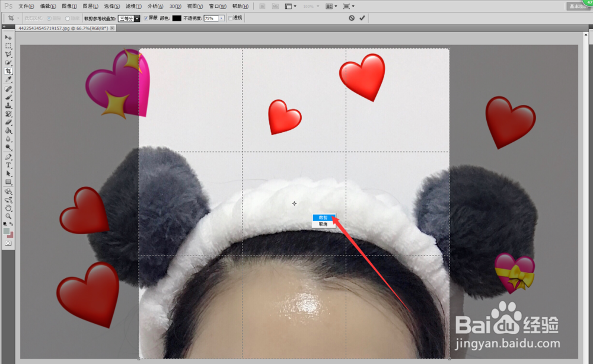
Task: Select the Polygonal Lasso tool
Action: (x=8, y=54)
